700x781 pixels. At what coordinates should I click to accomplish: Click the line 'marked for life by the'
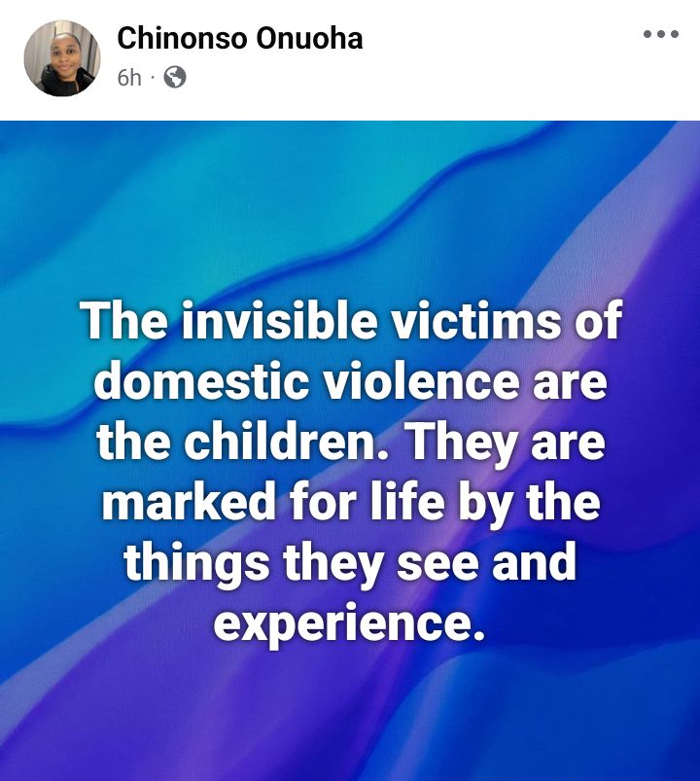[351, 503]
